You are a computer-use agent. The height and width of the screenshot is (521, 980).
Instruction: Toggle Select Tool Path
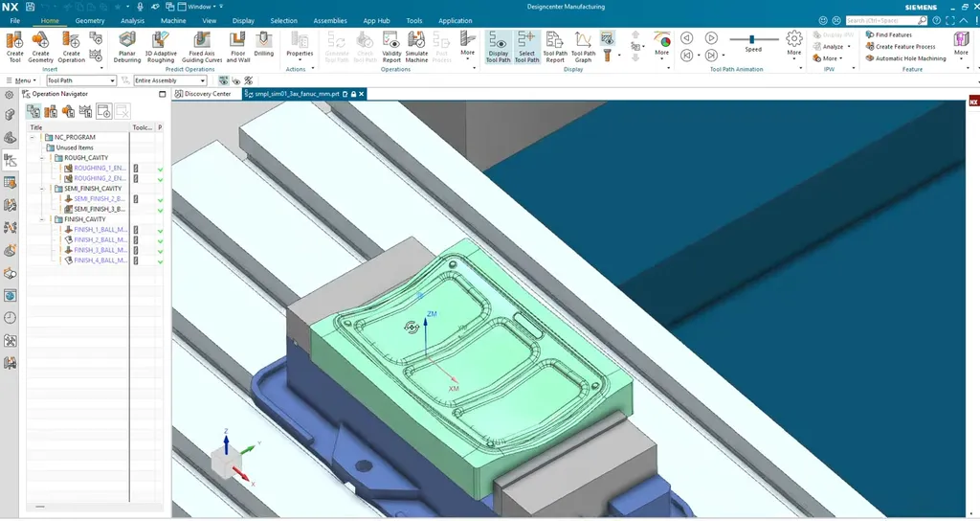[x=526, y=48]
